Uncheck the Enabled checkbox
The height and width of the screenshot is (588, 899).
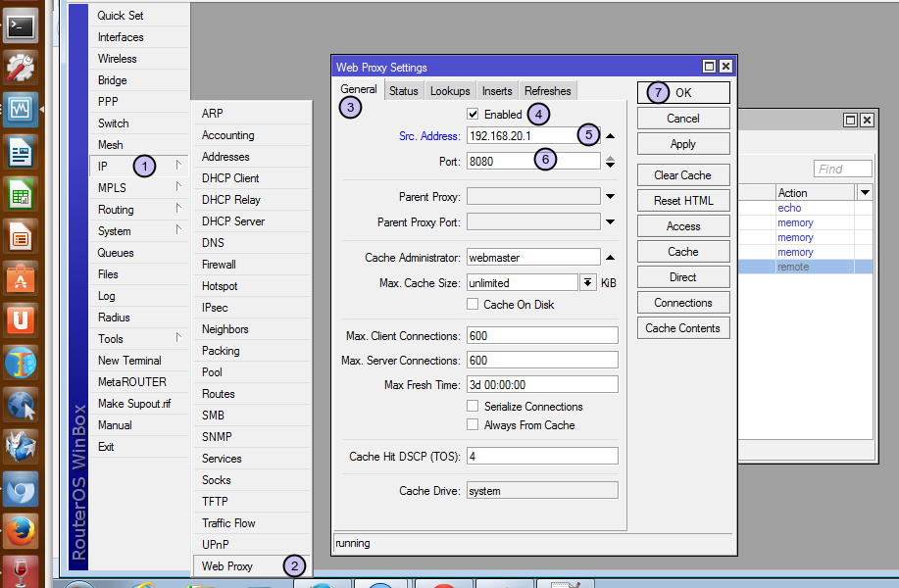[474, 115]
